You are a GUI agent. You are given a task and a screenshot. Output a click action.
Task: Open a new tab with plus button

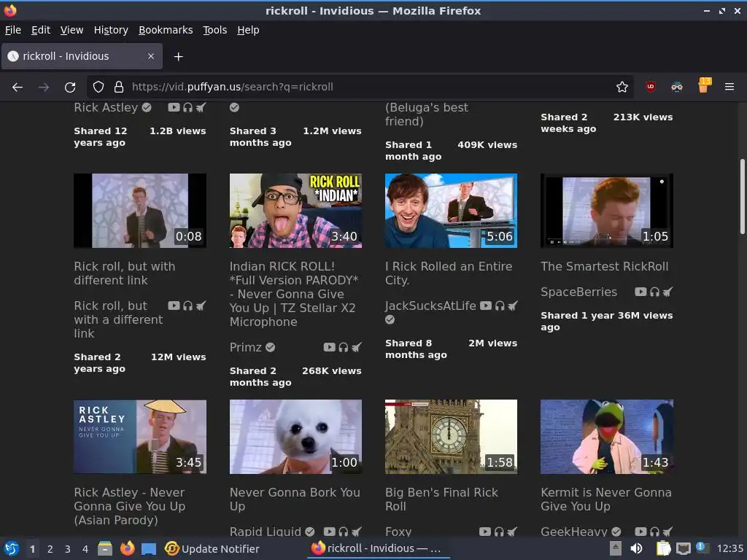coord(178,57)
